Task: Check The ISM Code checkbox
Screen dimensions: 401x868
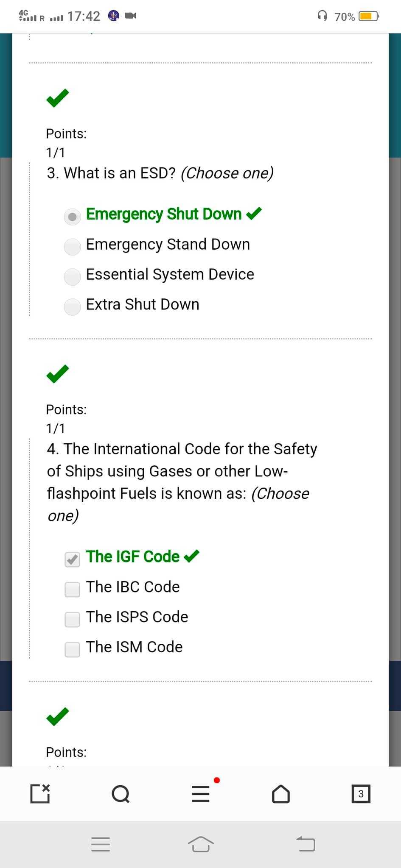Action: [73, 649]
